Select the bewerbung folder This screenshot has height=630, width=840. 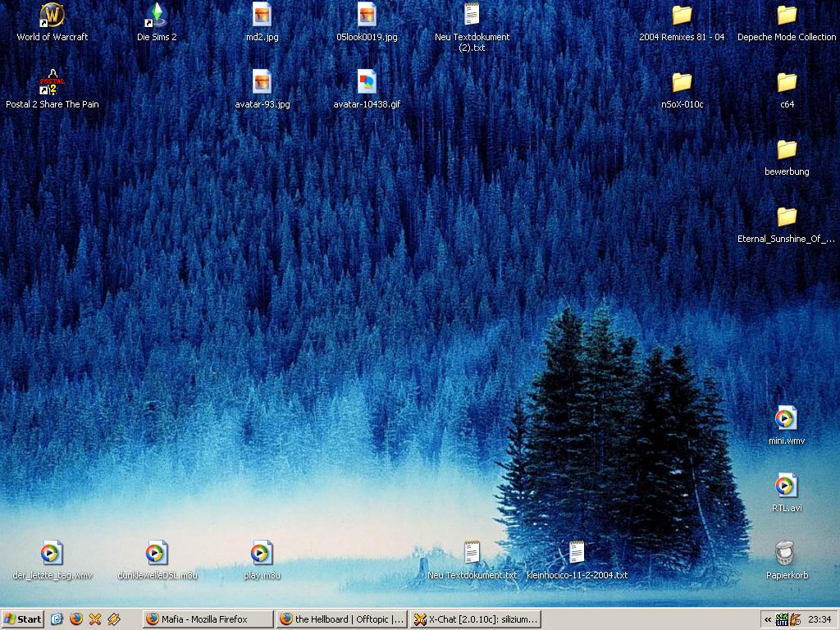(x=786, y=150)
